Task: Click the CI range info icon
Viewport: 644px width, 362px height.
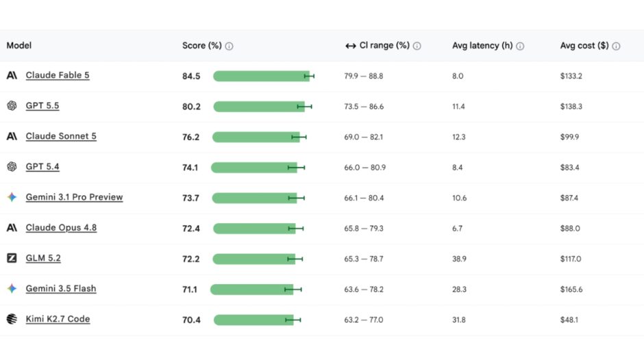Action: 417,46
